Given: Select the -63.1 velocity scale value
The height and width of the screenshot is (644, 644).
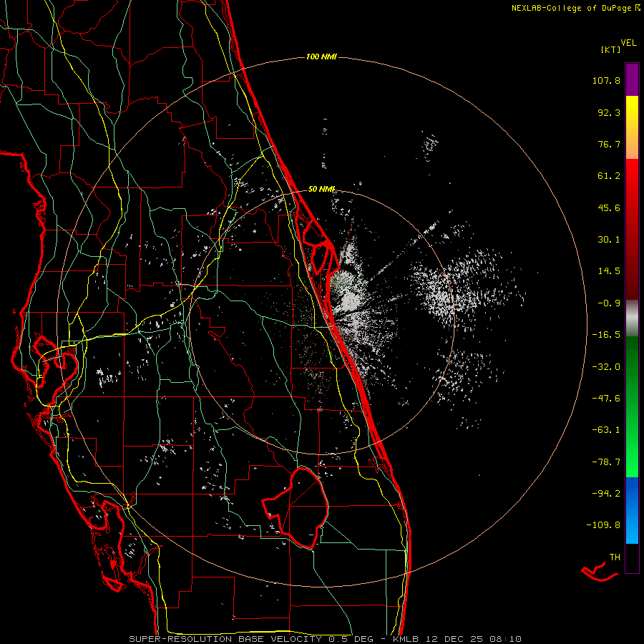Looking at the screenshot, I should pos(606,430).
